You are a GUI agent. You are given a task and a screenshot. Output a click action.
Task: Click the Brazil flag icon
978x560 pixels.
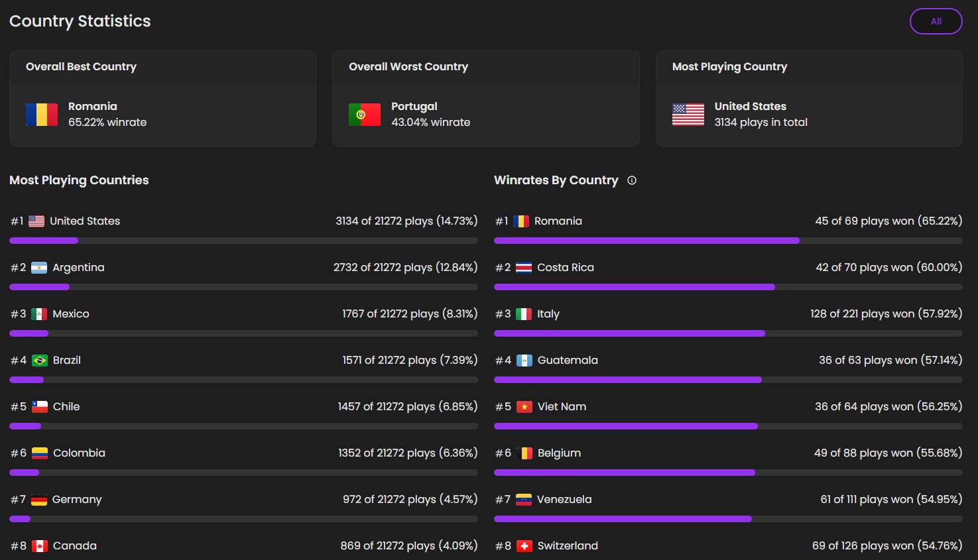[40, 361]
